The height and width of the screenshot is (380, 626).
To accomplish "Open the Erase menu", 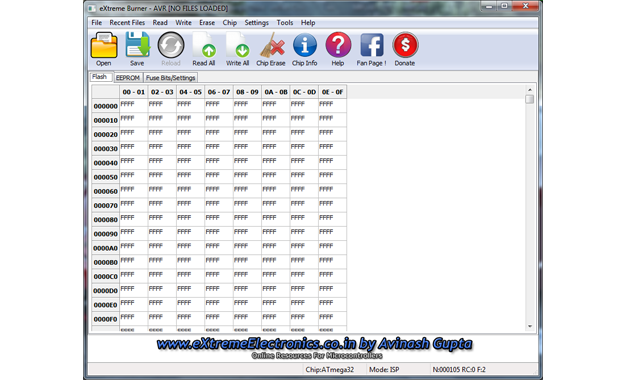I will point(207,23).
